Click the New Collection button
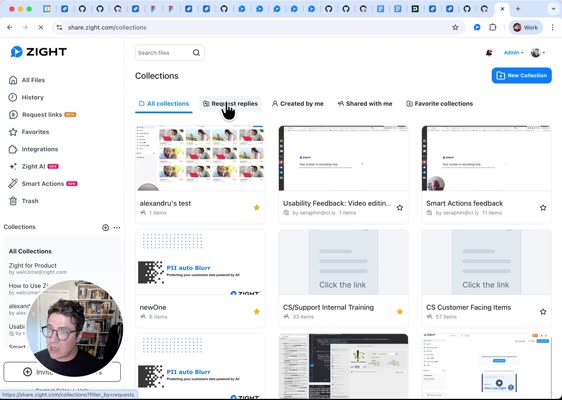 521,75
